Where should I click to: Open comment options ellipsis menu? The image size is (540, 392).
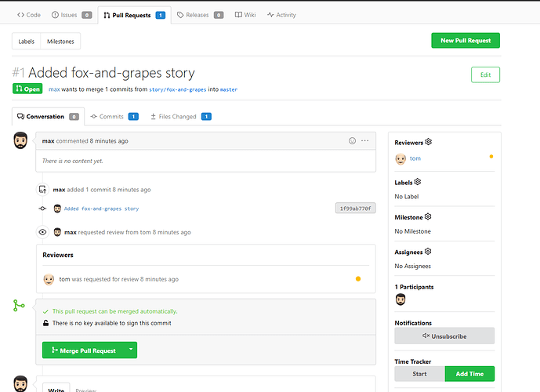click(365, 140)
